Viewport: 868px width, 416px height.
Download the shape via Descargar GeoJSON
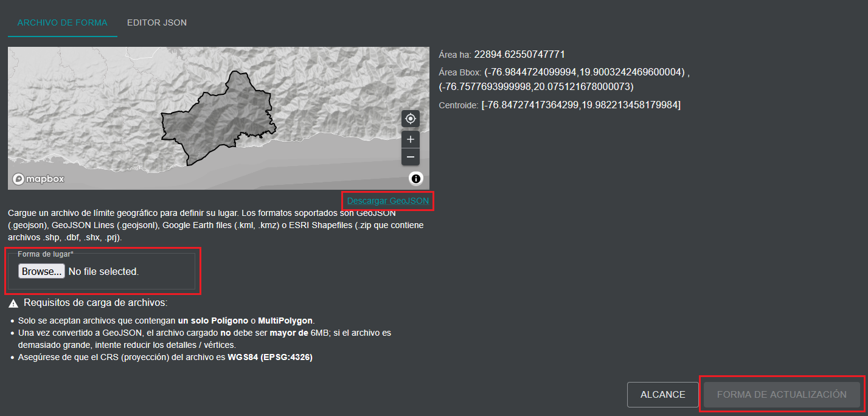pos(387,201)
